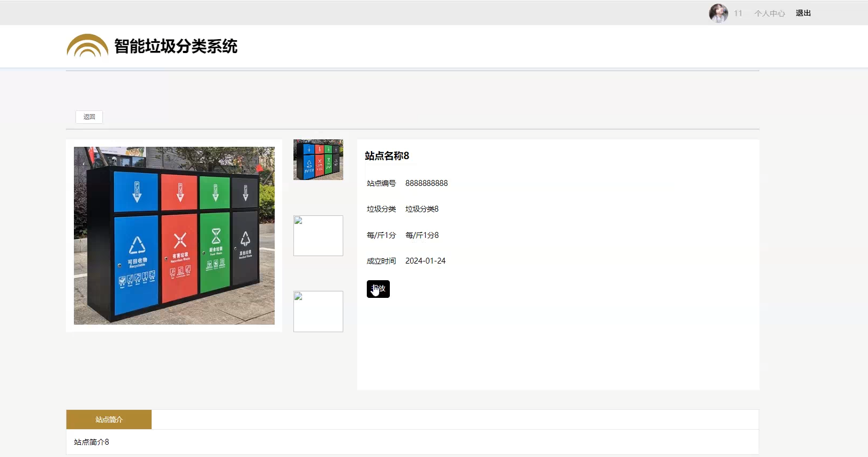Switch to the 站点简介 tab
This screenshot has height=457, width=868.
point(109,419)
